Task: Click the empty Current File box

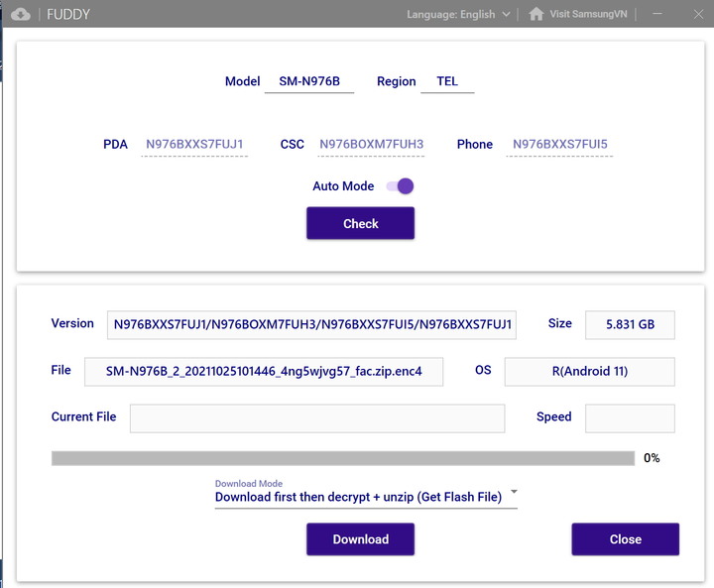Action: [x=317, y=418]
